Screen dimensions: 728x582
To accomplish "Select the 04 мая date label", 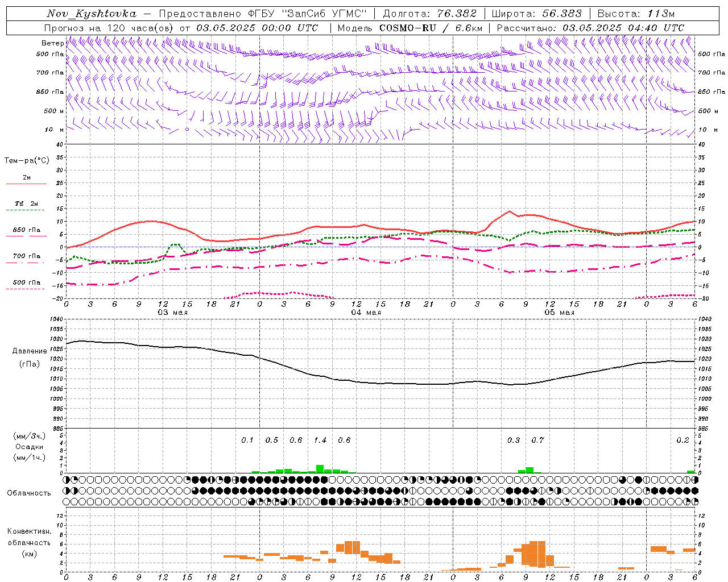I will [366, 313].
